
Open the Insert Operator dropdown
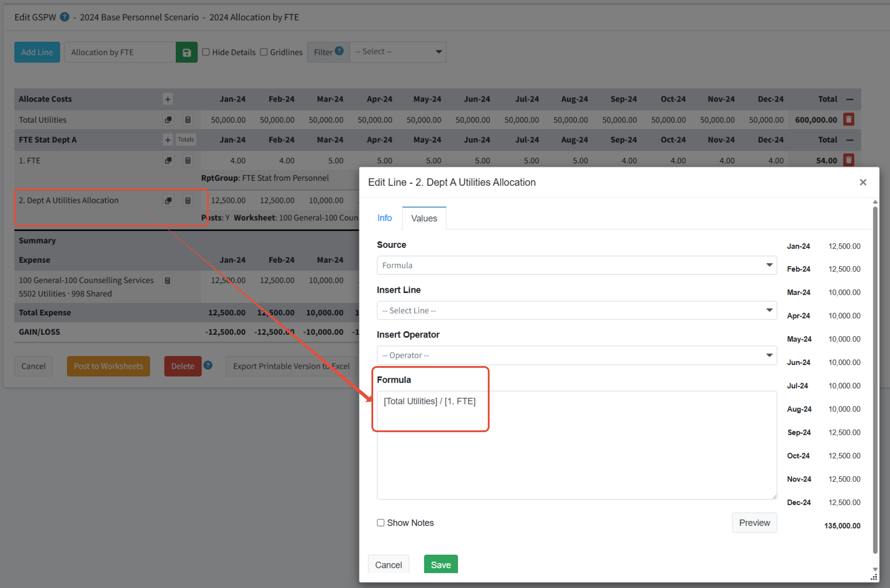576,356
